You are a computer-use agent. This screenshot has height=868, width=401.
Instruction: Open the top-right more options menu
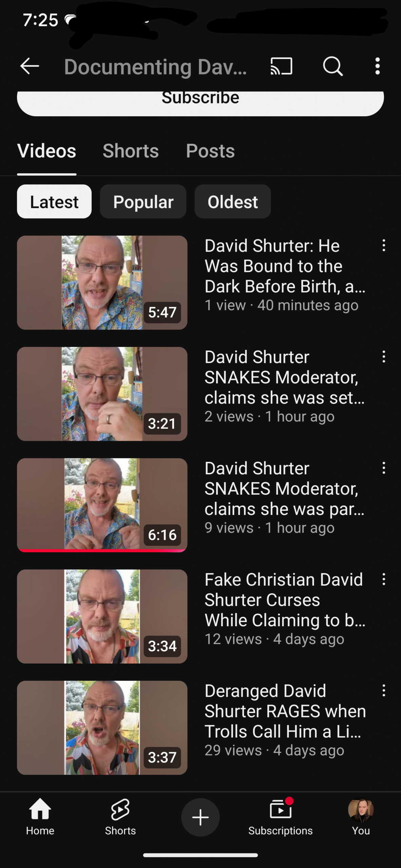click(x=378, y=66)
